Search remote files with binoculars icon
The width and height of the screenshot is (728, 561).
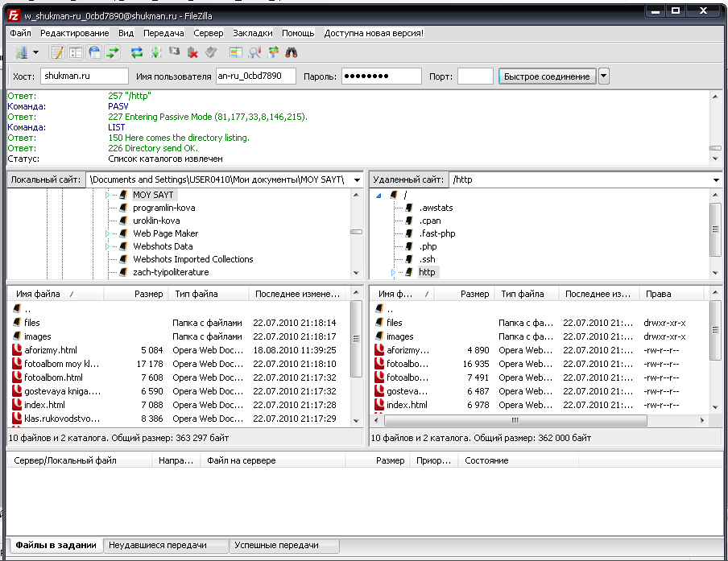click(292, 52)
